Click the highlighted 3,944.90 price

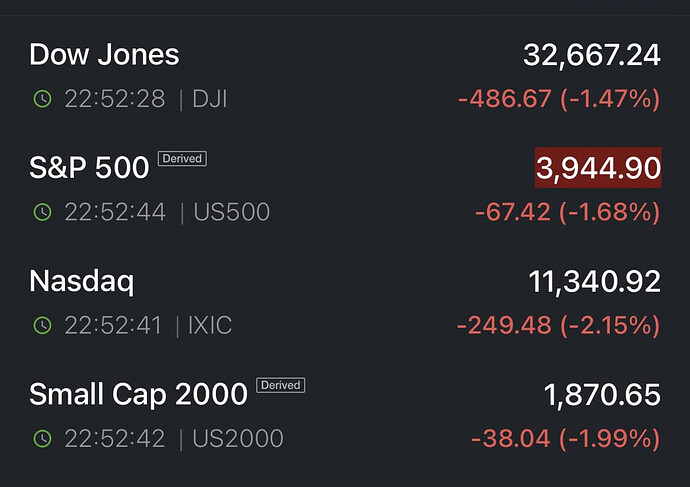598,168
